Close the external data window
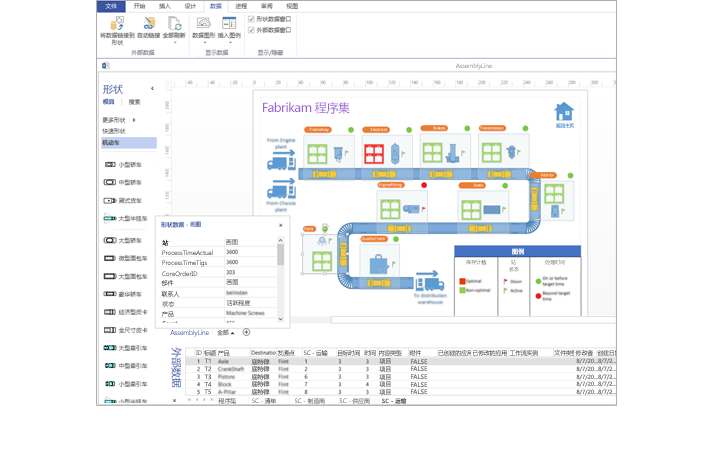This screenshot has width=713, height=454. [x=175, y=401]
